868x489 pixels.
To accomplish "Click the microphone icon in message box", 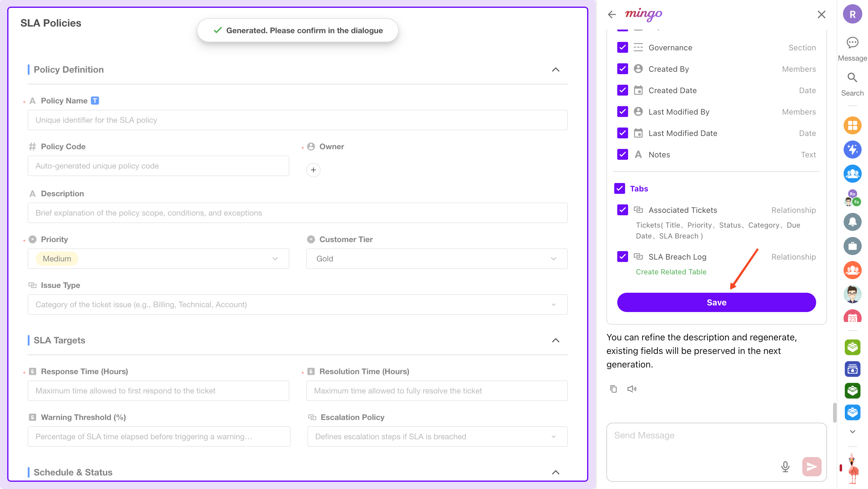I will point(785,466).
